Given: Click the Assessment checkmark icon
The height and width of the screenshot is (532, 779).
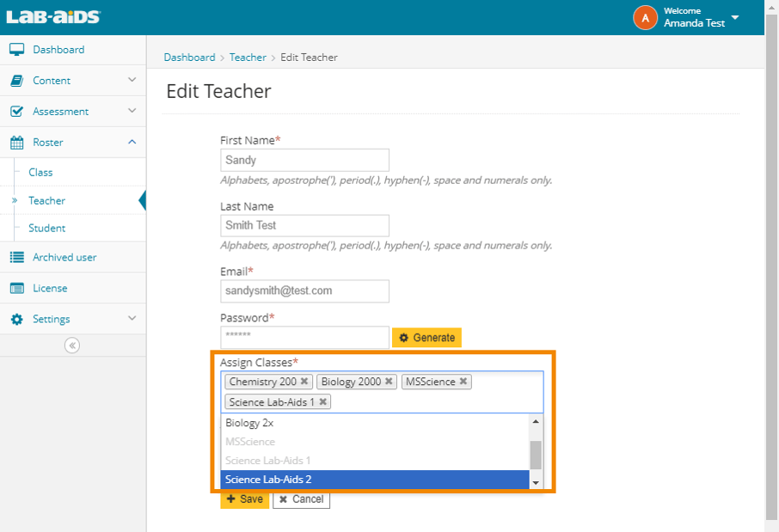Looking at the screenshot, I should click(x=19, y=111).
